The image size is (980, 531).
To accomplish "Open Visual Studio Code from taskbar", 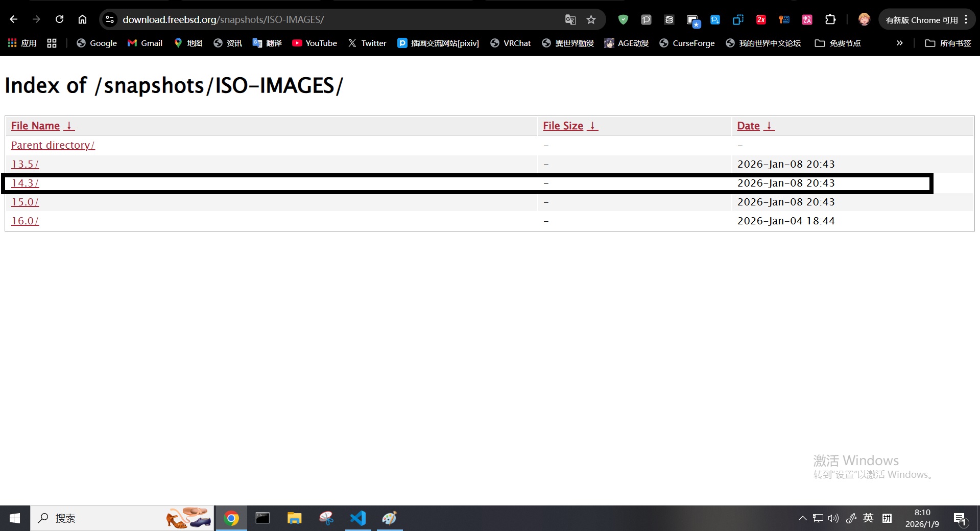I will click(x=358, y=518).
